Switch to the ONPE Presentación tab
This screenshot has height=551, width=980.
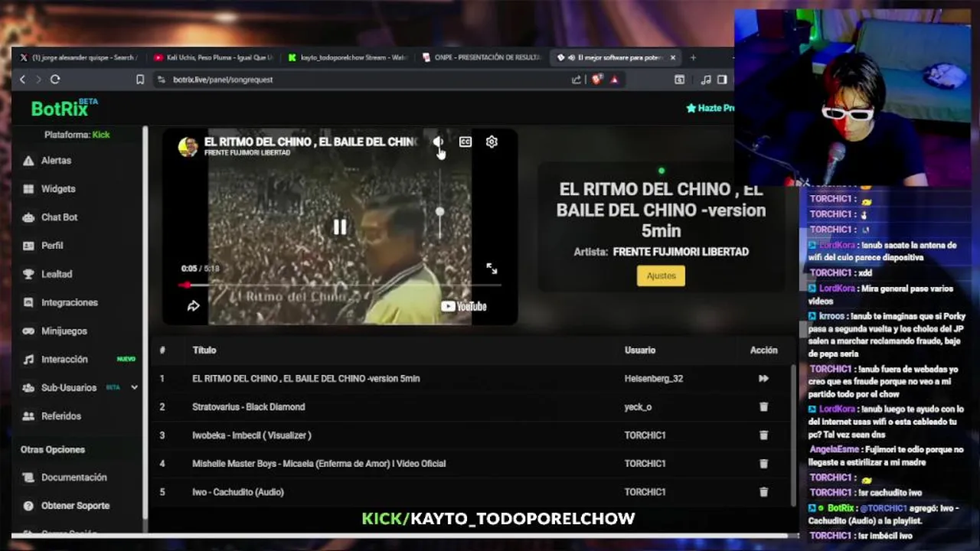pyautogui.click(x=482, y=57)
